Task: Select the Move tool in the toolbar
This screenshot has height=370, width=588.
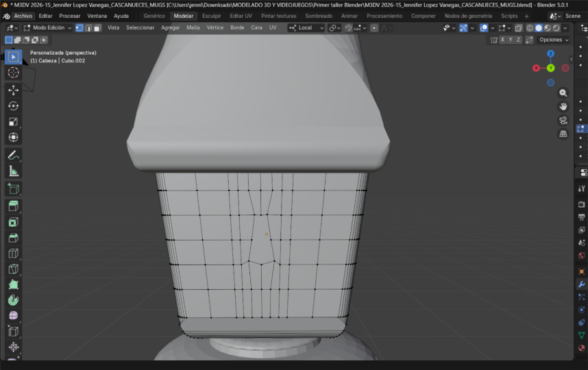Action: (x=13, y=90)
